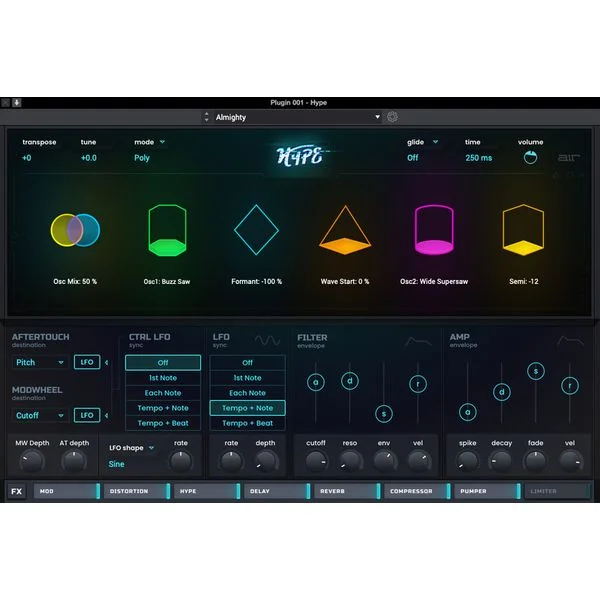Click the LFO sine waveform display icon
The image size is (600, 600).
click(x=267, y=340)
